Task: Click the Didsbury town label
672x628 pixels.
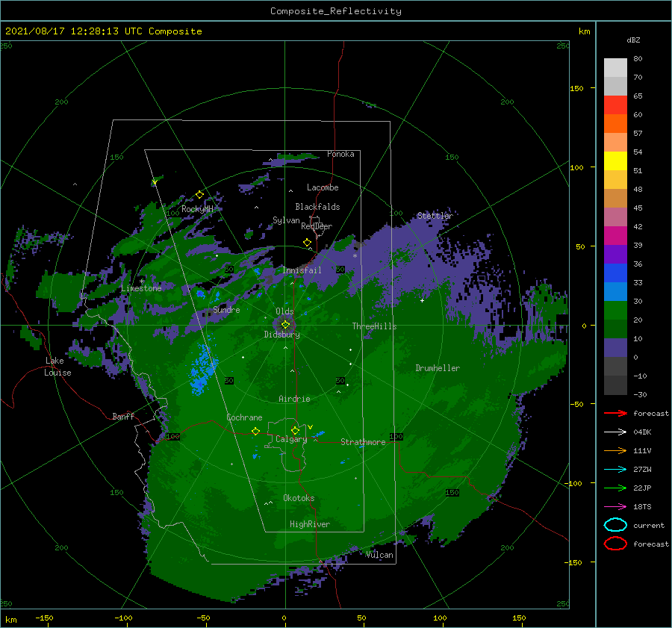Action: (x=281, y=335)
